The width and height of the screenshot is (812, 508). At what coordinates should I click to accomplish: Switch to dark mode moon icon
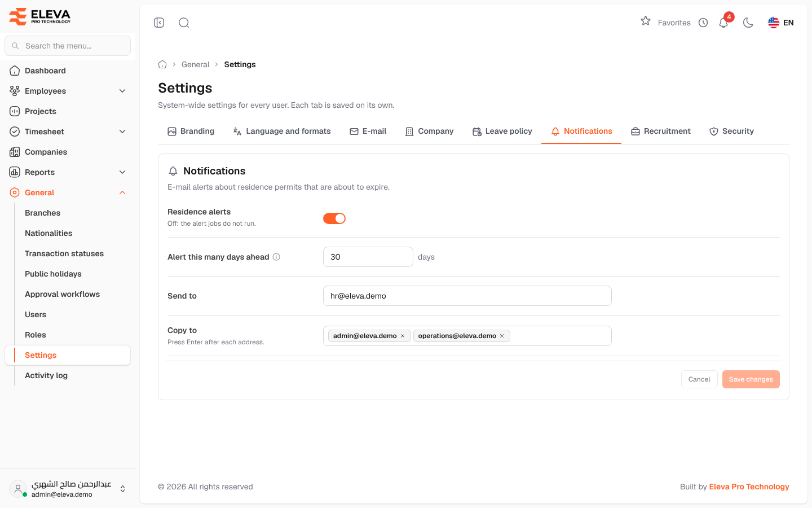point(748,23)
